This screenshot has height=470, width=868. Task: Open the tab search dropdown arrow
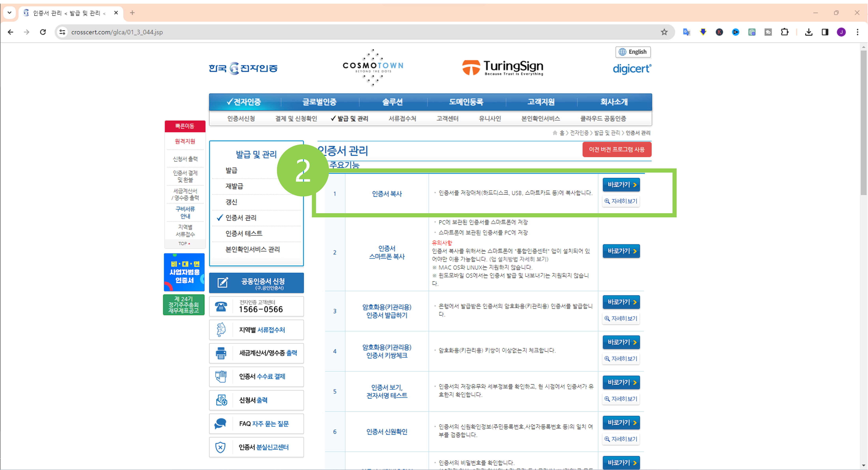coord(9,13)
